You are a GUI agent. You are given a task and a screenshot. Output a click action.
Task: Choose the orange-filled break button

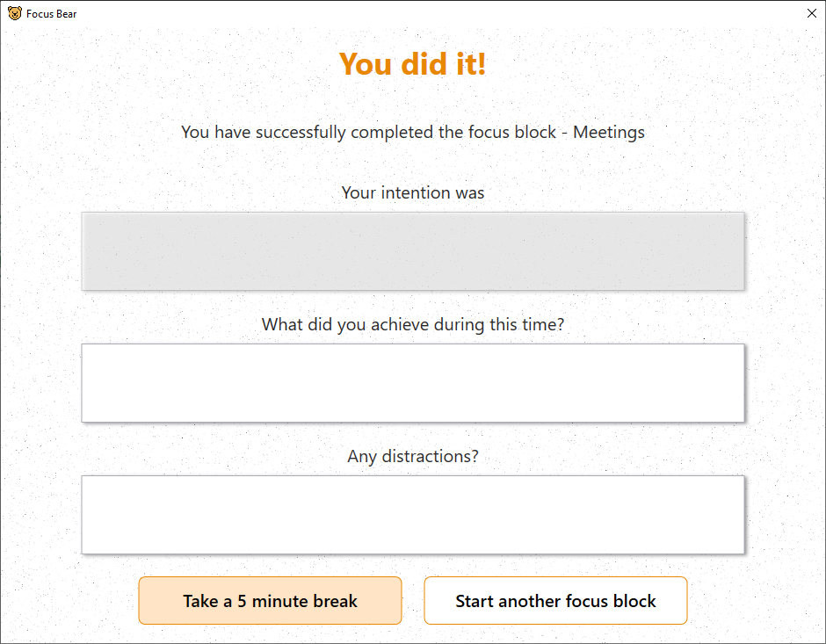271,601
